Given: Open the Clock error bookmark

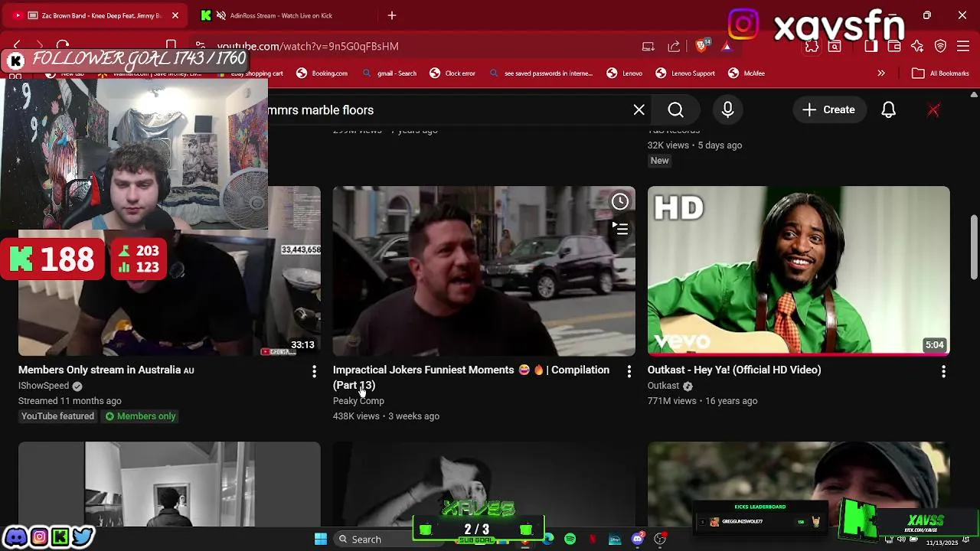Looking at the screenshot, I should click(x=452, y=73).
